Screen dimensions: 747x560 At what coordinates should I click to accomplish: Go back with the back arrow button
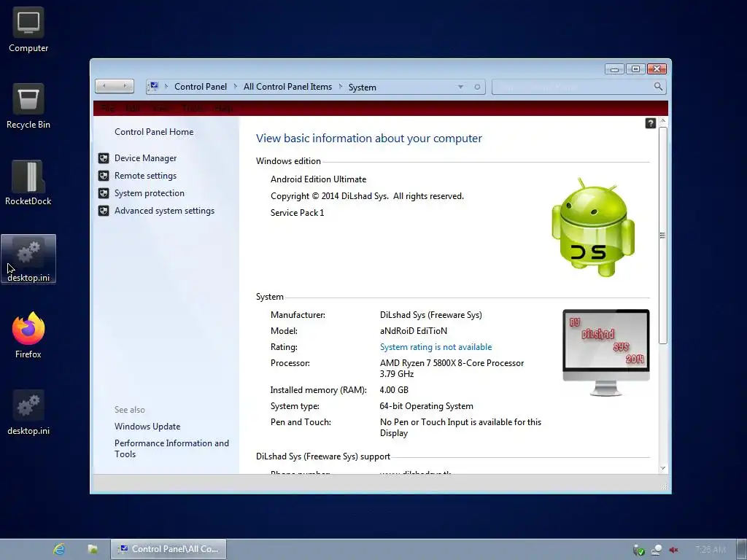tap(104, 86)
